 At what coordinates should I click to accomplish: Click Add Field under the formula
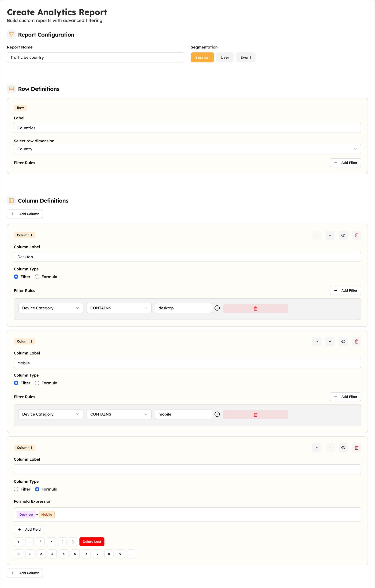point(29,529)
